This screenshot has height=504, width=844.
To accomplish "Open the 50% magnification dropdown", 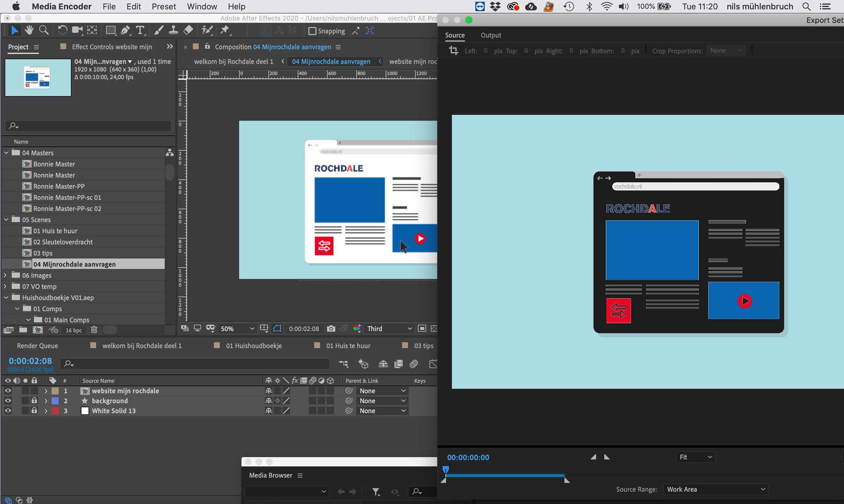I will tap(237, 328).
